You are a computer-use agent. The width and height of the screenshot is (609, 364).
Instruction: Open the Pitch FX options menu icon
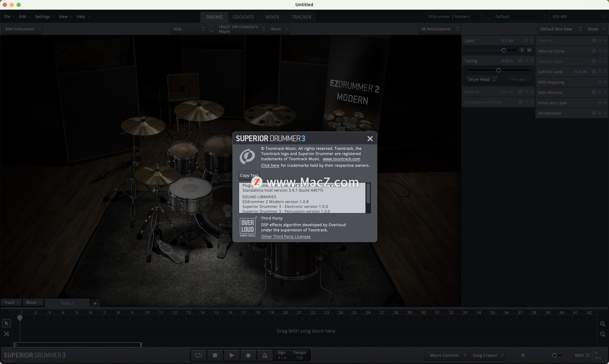click(600, 41)
